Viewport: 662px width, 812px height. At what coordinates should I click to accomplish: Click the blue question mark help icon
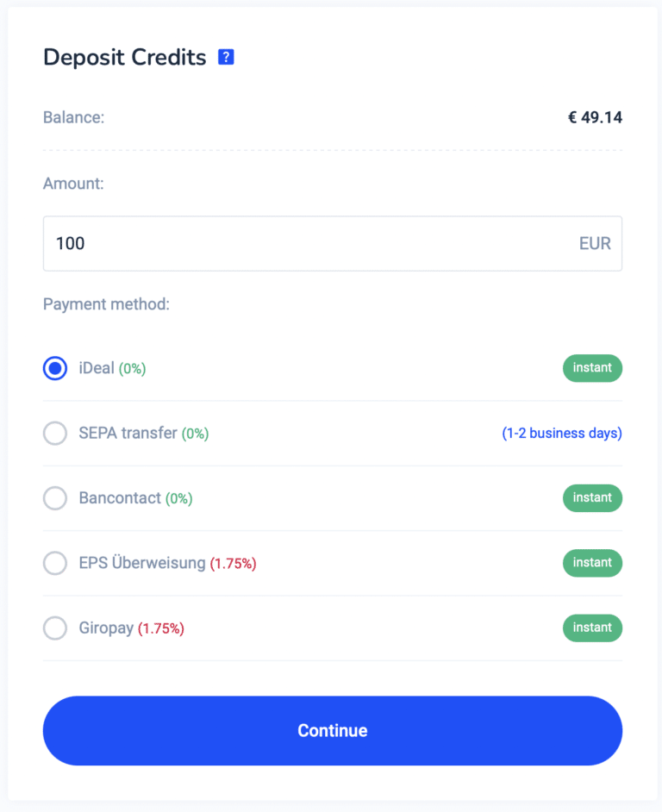click(x=226, y=57)
